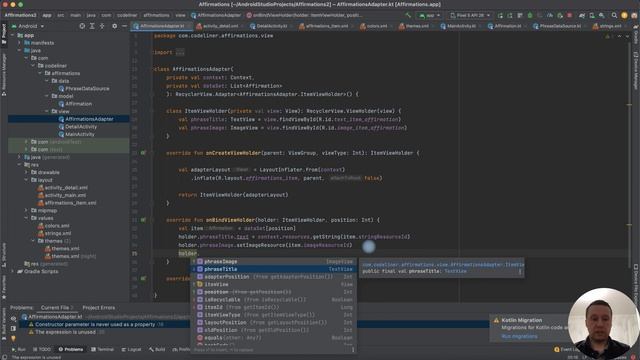Open the Terminal tool window button
The width and height of the screenshot is (640, 360).
pos(102,349)
